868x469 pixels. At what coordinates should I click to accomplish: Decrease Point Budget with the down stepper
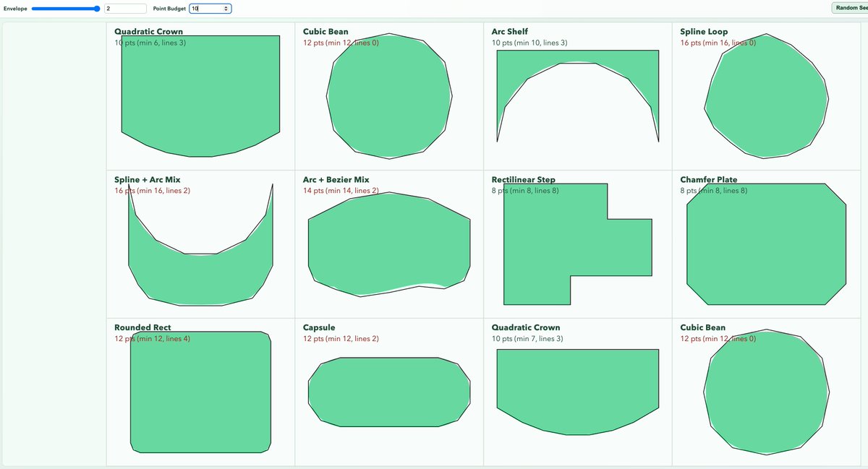[x=226, y=11]
